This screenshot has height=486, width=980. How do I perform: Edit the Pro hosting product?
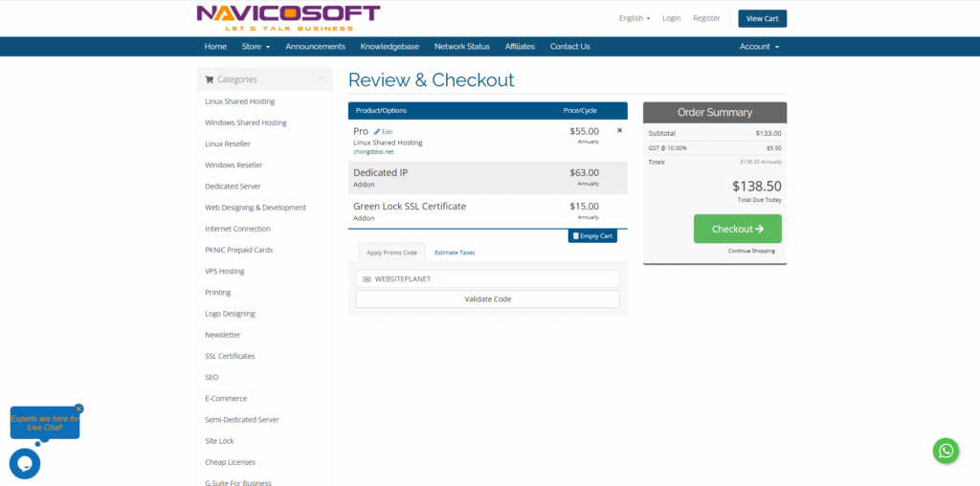click(x=383, y=131)
